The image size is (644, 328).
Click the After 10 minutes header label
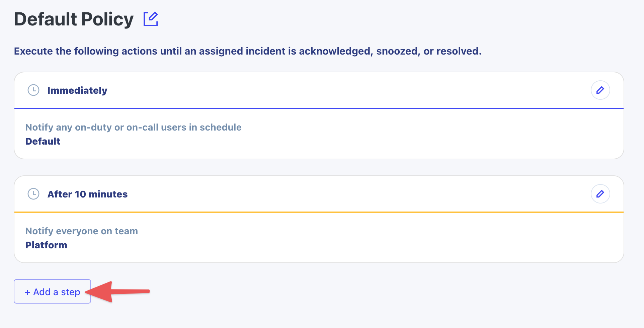87,194
